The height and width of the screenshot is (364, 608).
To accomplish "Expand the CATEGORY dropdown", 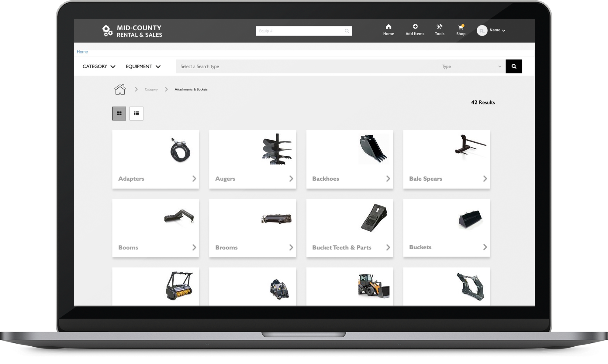I will (x=98, y=66).
